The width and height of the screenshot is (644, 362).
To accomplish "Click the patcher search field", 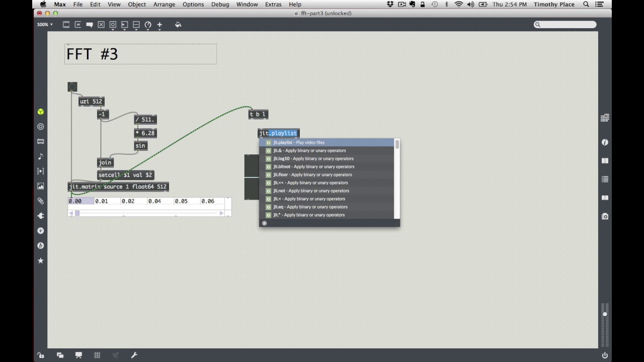I will pyautogui.click(x=565, y=25).
